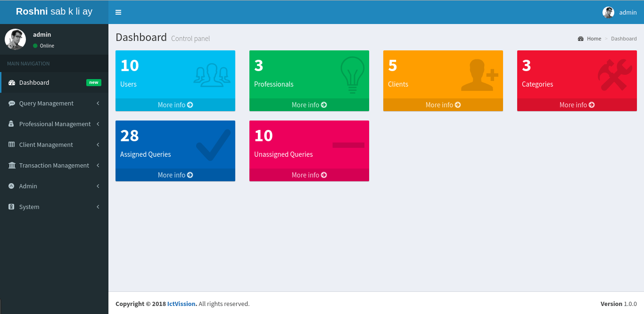Click the '28' Assigned Queries count
Viewport: 644px width, 314px height.
[130, 136]
